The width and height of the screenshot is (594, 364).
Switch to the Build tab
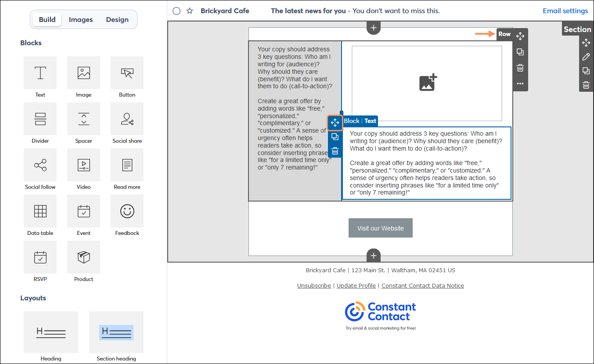pyautogui.click(x=47, y=20)
